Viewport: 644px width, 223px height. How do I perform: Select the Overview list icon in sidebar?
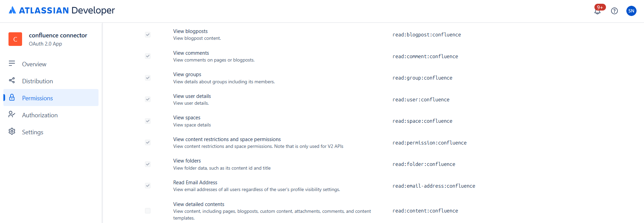12,64
